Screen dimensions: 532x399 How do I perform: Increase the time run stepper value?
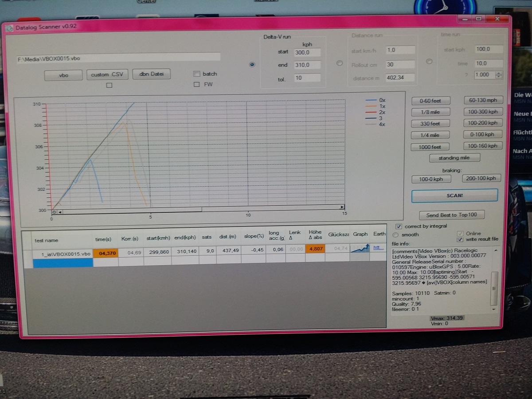point(499,73)
